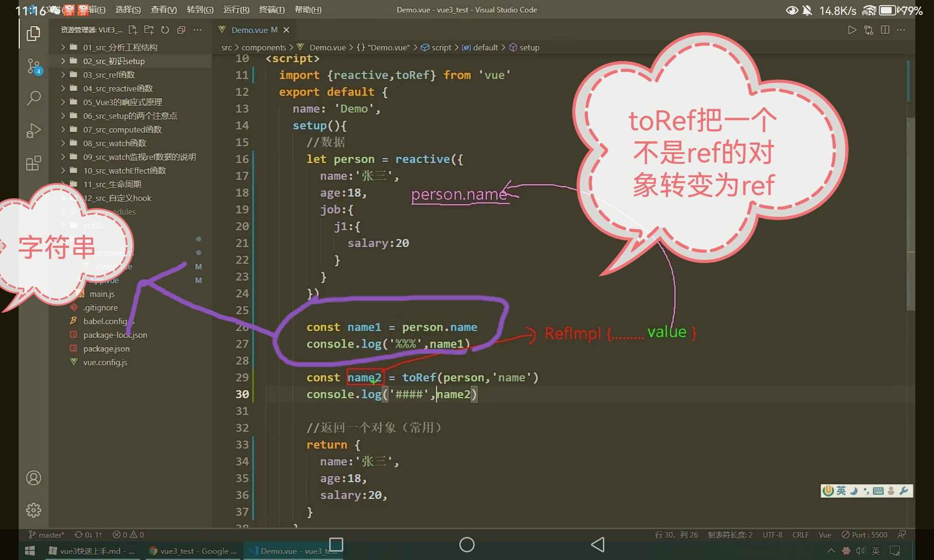The width and height of the screenshot is (934, 560).
Task: Click the Refresh Explorer icon
Action: pyautogui.click(x=165, y=30)
